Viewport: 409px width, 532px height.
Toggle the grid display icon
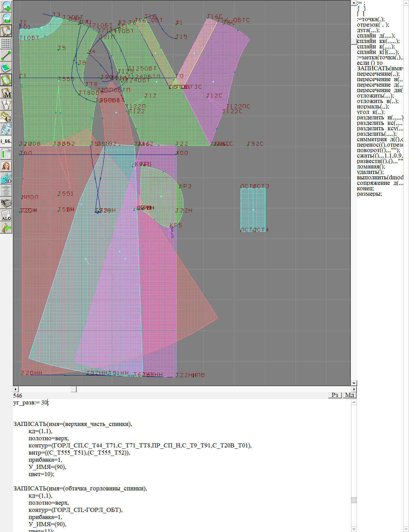point(6,43)
